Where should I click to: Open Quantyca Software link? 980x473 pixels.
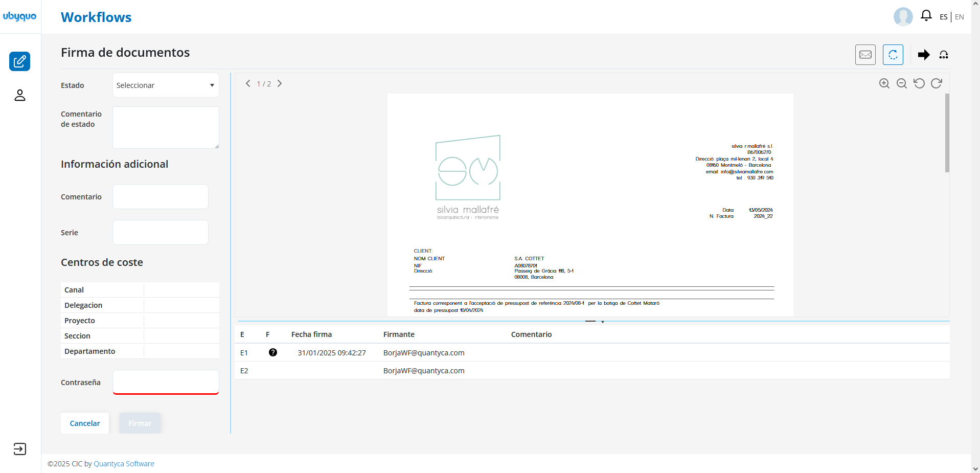tap(124, 464)
